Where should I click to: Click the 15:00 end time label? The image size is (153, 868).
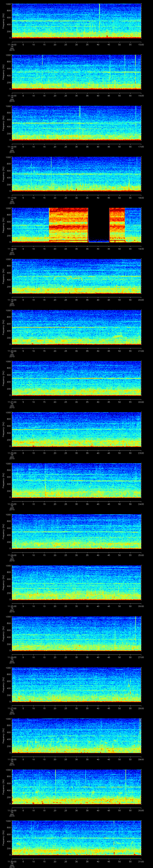[x=141, y=44]
